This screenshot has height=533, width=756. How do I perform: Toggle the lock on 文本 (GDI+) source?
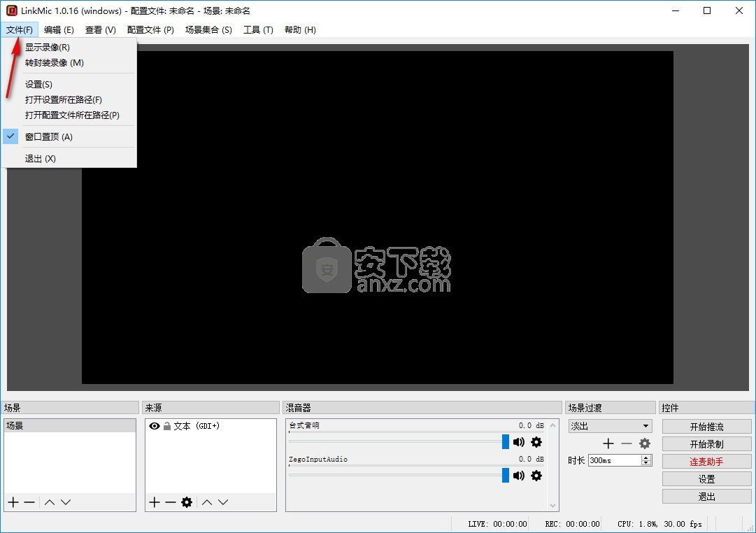(x=167, y=426)
